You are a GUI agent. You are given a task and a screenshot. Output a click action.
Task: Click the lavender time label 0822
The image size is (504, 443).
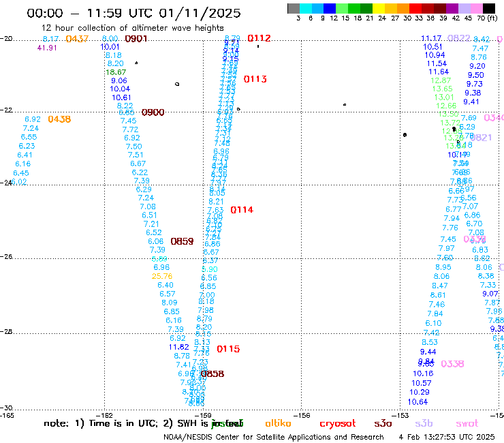[x=459, y=38]
